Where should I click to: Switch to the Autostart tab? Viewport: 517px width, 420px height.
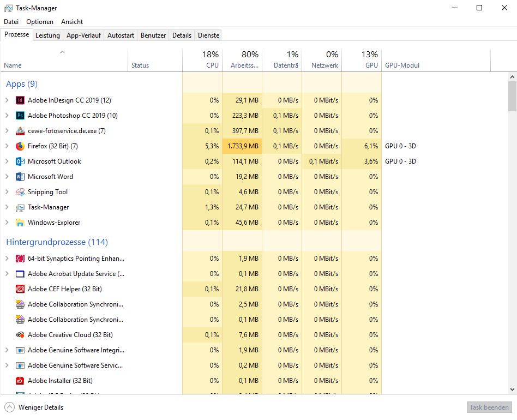[x=121, y=35]
